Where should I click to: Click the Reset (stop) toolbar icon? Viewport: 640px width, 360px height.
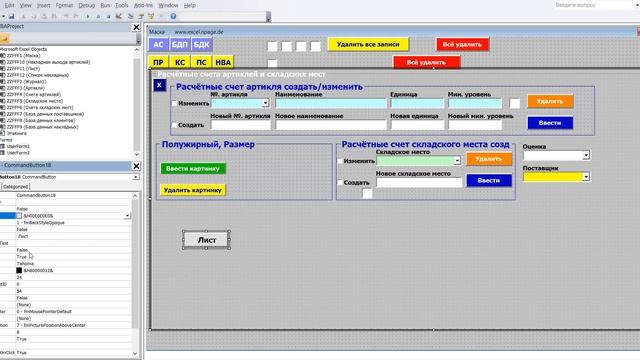(109, 16)
